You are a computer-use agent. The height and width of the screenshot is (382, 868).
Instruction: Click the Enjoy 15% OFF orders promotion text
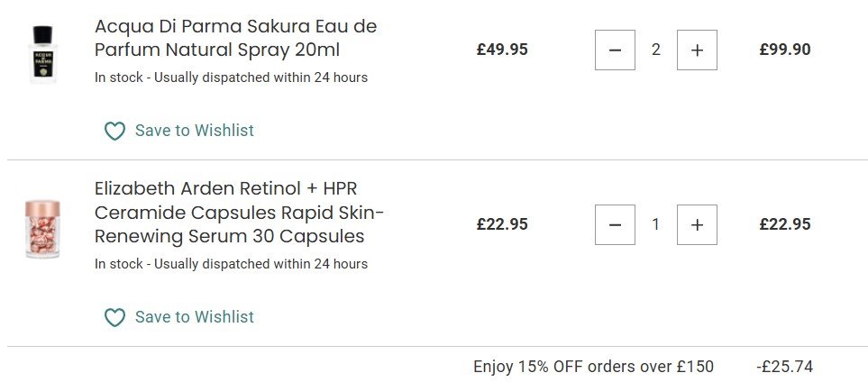[593, 367]
